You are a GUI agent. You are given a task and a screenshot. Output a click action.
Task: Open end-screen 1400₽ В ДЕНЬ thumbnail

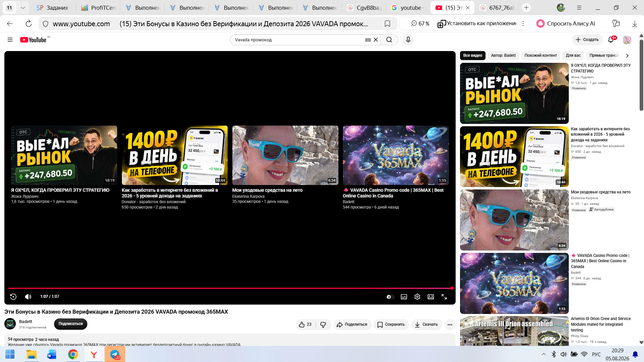(x=175, y=155)
